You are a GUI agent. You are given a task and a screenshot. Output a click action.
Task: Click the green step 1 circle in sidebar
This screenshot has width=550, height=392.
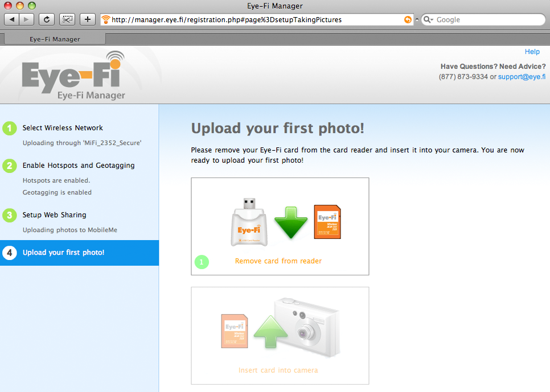[10, 128]
